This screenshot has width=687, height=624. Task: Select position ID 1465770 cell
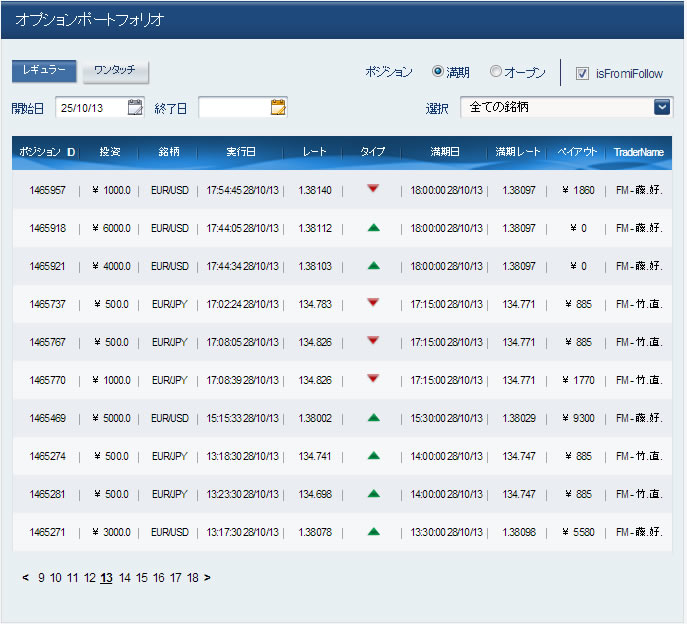tap(47, 380)
